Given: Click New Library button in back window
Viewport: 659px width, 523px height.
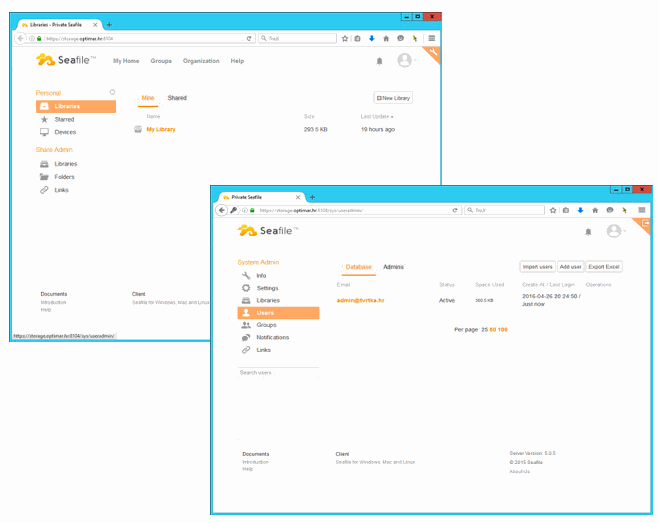Looking at the screenshot, I should coord(393,98).
